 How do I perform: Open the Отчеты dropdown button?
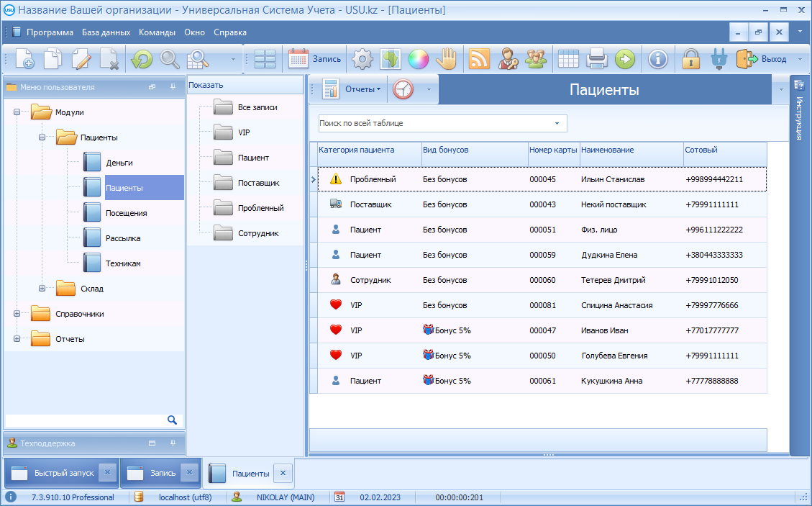(x=362, y=89)
